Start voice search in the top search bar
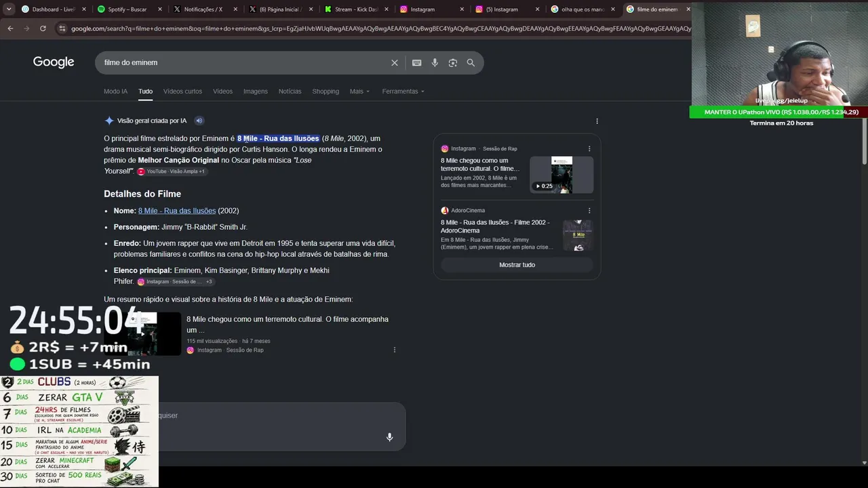Viewport: 868px width, 488px height. pyautogui.click(x=435, y=63)
